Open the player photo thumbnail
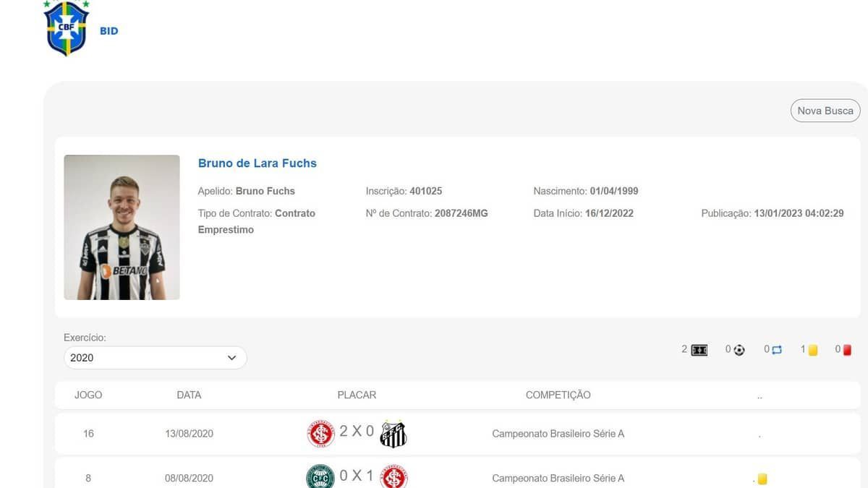This screenshot has height=488, width=868. pos(122,227)
